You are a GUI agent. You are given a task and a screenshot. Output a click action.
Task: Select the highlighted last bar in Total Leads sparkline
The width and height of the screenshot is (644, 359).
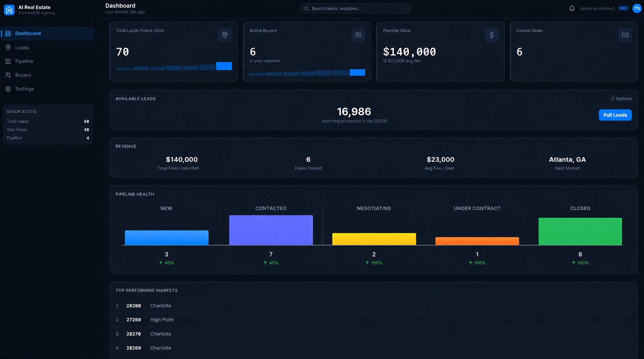(x=224, y=66)
